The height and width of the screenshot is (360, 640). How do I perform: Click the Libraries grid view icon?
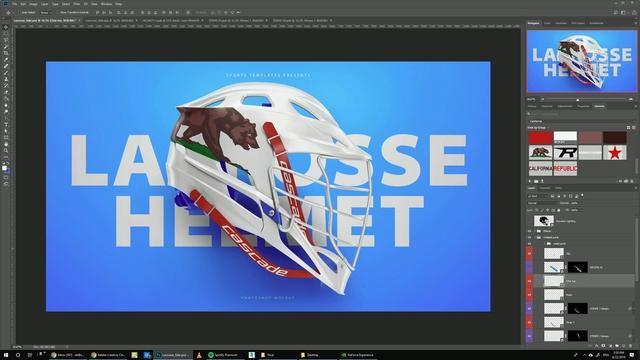[629, 128]
